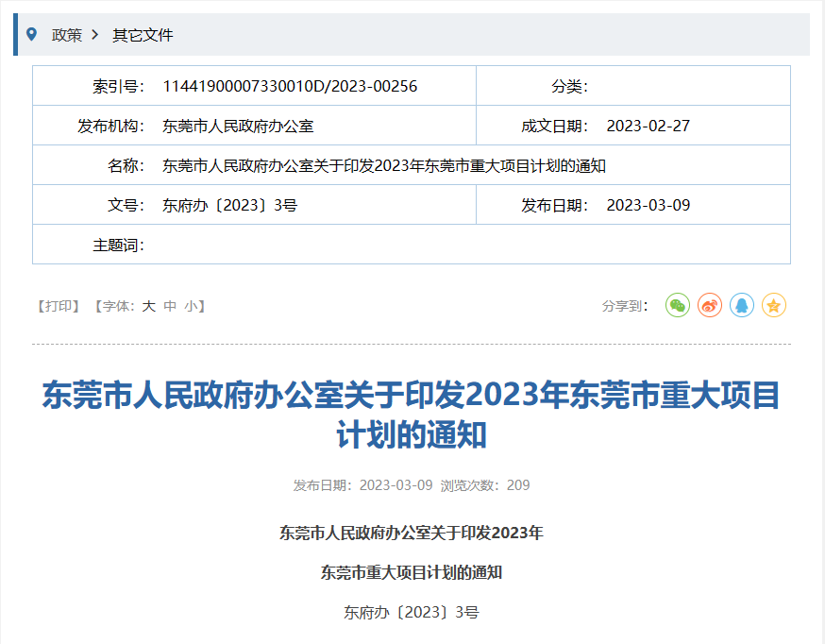Click the location pin icon in breadcrumb
Image resolution: width=825 pixels, height=644 pixels.
click(x=32, y=35)
